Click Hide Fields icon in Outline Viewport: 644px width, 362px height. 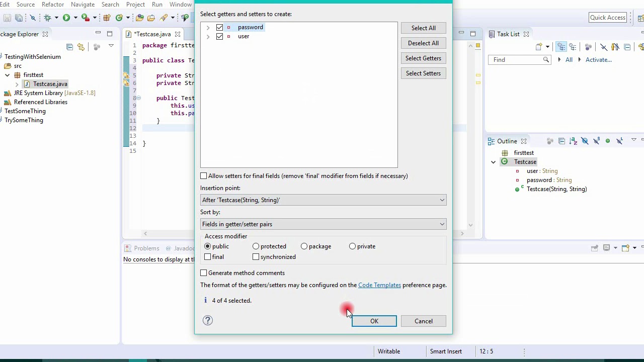pos(585,141)
